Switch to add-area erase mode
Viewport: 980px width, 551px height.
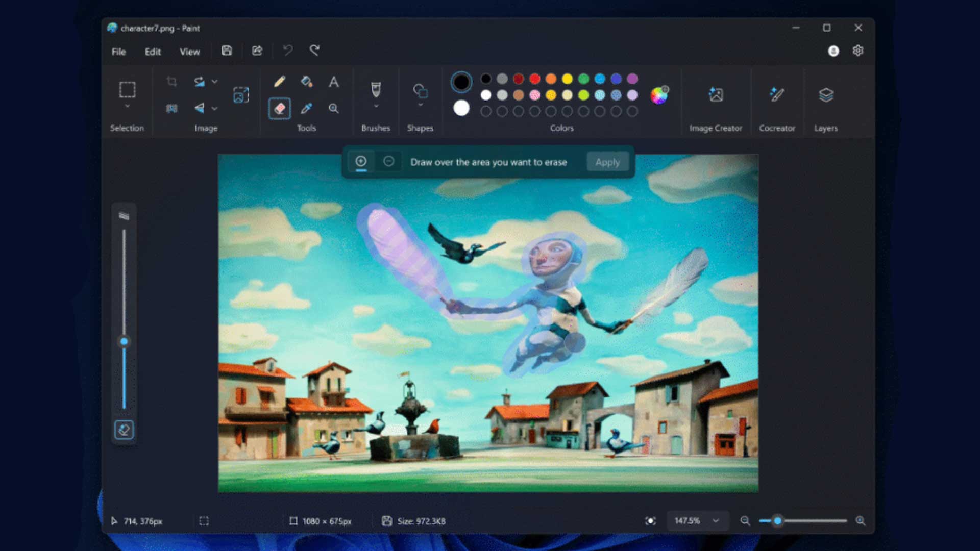tap(361, 162)
